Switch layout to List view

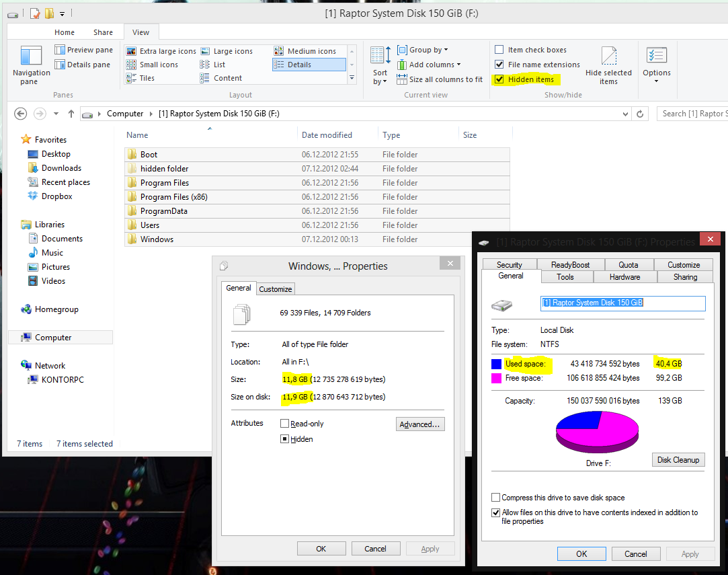tap(212, 65)
